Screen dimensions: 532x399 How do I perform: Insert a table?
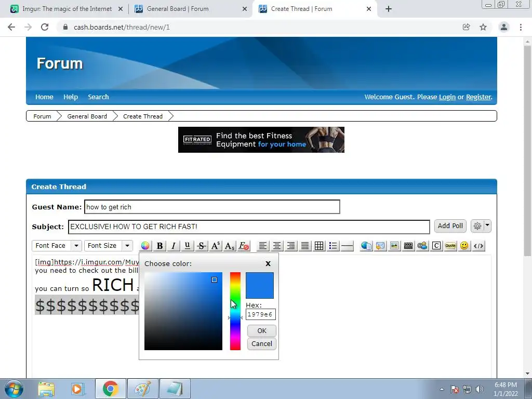[319, 246]
